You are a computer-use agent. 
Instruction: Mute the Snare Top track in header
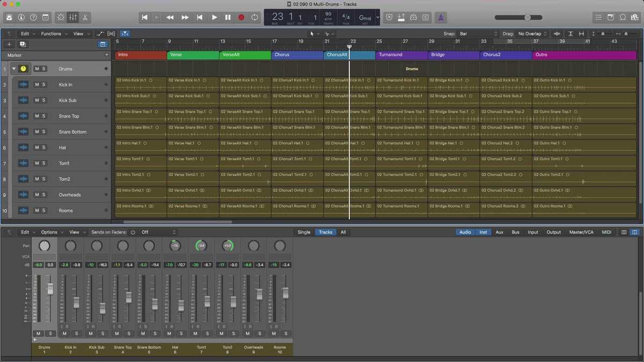tap(37, 116)
